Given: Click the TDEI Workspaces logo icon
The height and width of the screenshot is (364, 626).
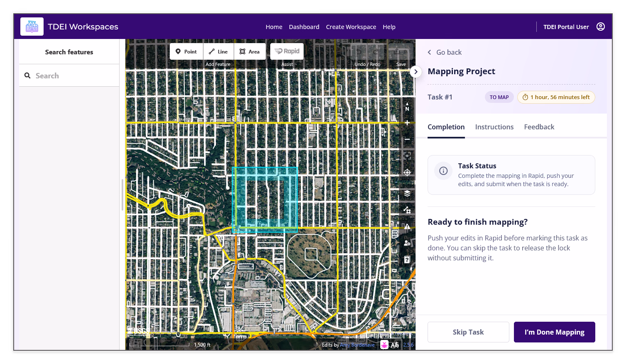Looking at the screenshot, I should (x=32, y=27).
